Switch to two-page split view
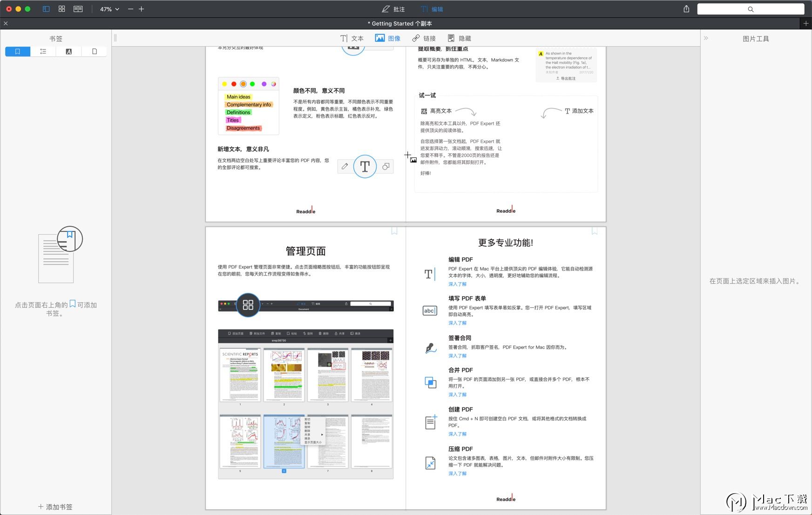 [x=78, y=9]
